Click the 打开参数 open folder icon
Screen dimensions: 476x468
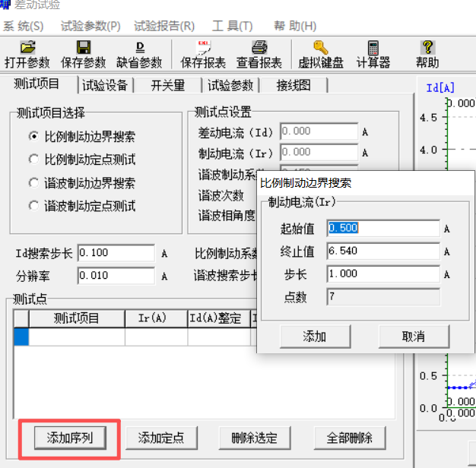coord(27,48)
